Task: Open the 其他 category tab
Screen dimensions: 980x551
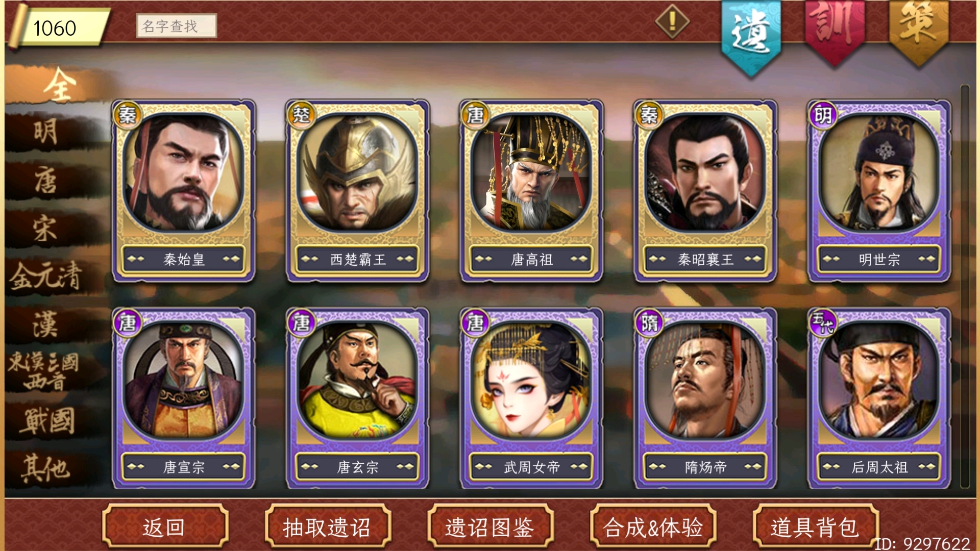Action: pos(46,468)
